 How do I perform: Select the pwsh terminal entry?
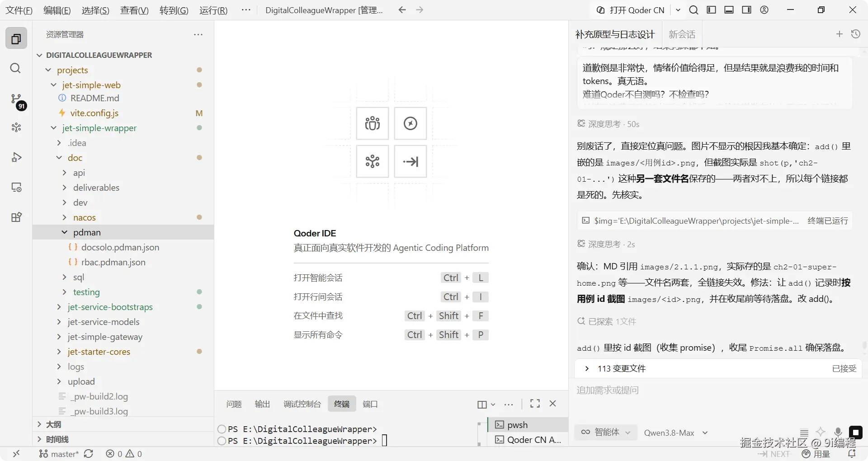tap(528, 425)
